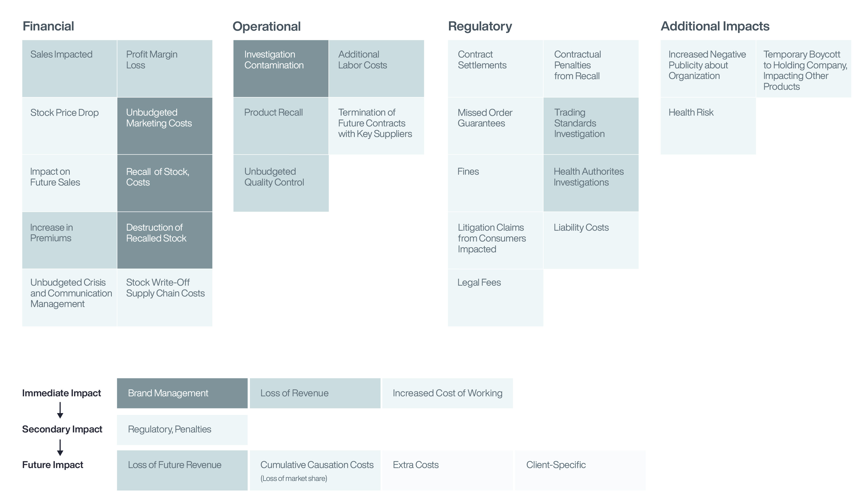The width and height of the screenshot is (868, 499).
Task: Select the Health Risk tile
Action: point(708,126)
